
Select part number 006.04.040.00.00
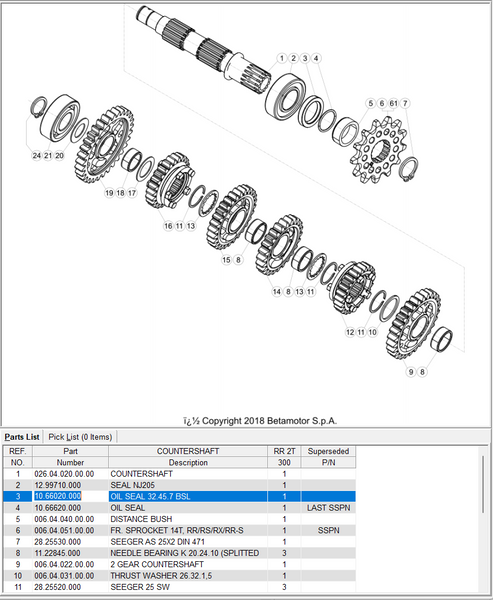(x=64, y=519)
